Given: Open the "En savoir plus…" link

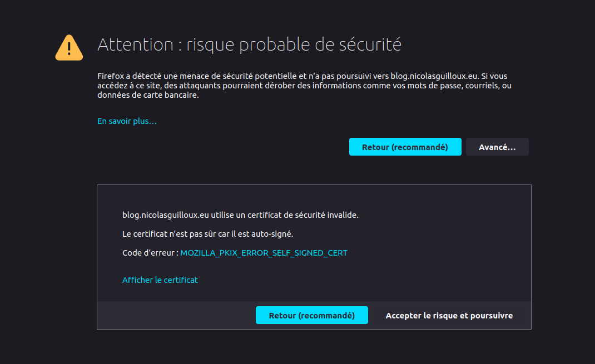Looking at the screenshot, I should (x=127, y=121).
